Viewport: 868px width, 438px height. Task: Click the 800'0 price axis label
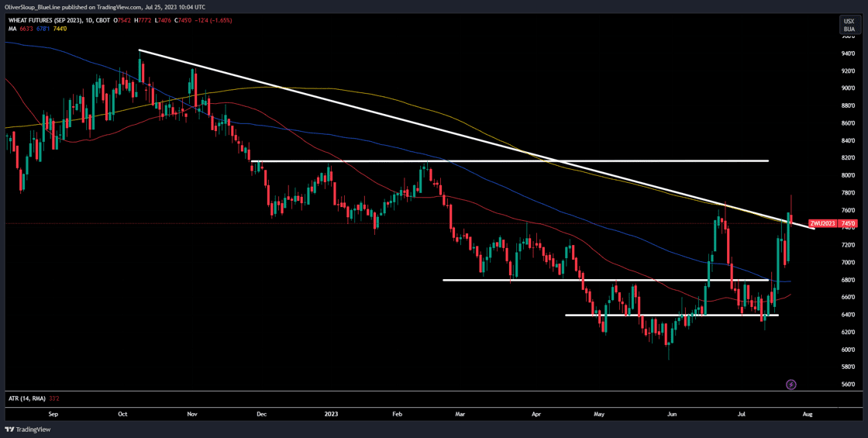(849, 175)
